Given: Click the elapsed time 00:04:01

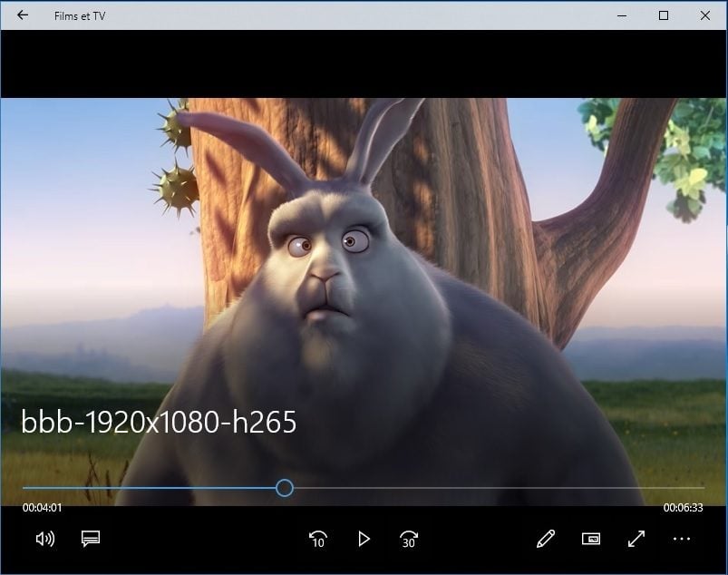Looking at the screenshot, I should pyautogui.click(x=43, y=508).
